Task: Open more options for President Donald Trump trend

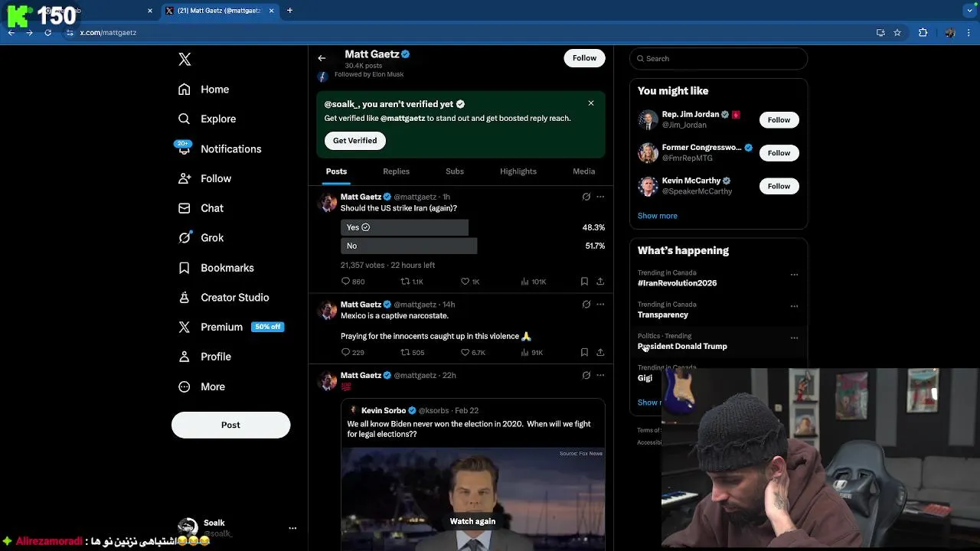Action: click(794, 337)
